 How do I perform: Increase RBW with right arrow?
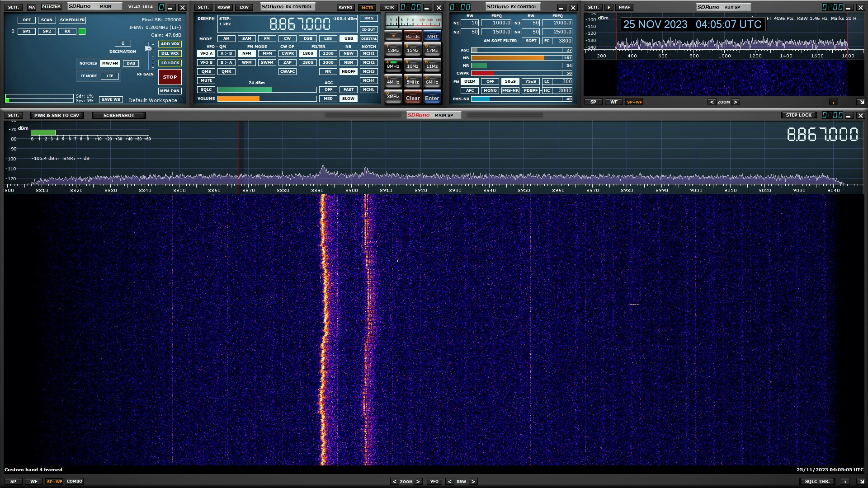click(x=473, y=482)
